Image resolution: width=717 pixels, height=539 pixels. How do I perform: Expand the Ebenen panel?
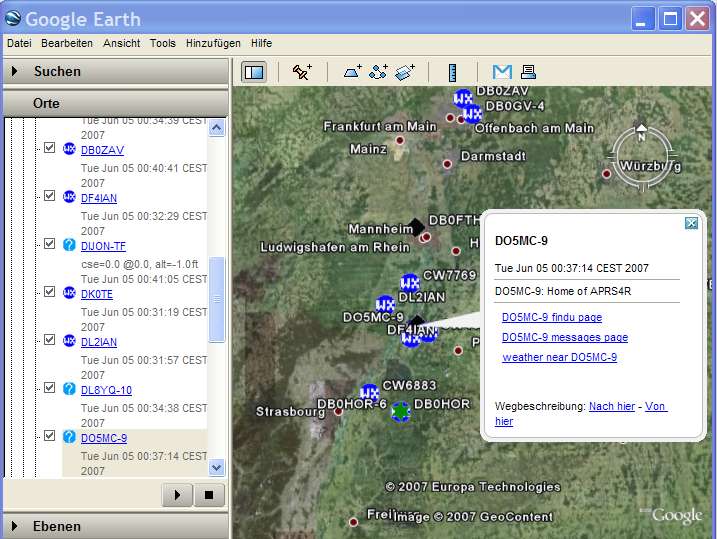[115, 526]
